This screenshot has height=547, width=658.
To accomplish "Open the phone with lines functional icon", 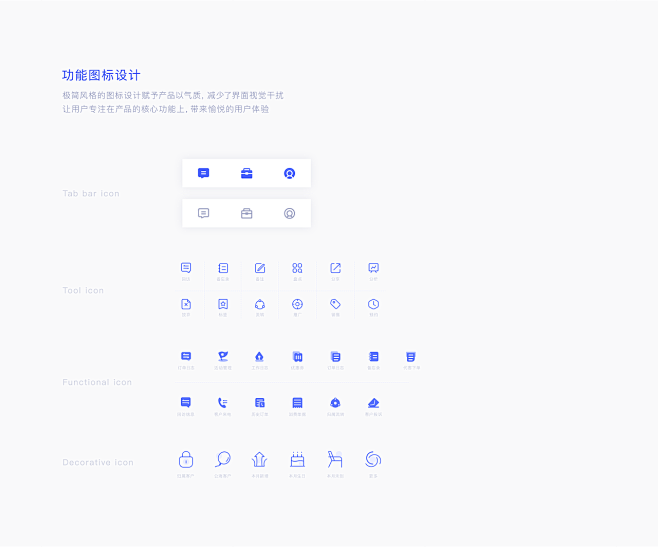I will pos(222,403).
